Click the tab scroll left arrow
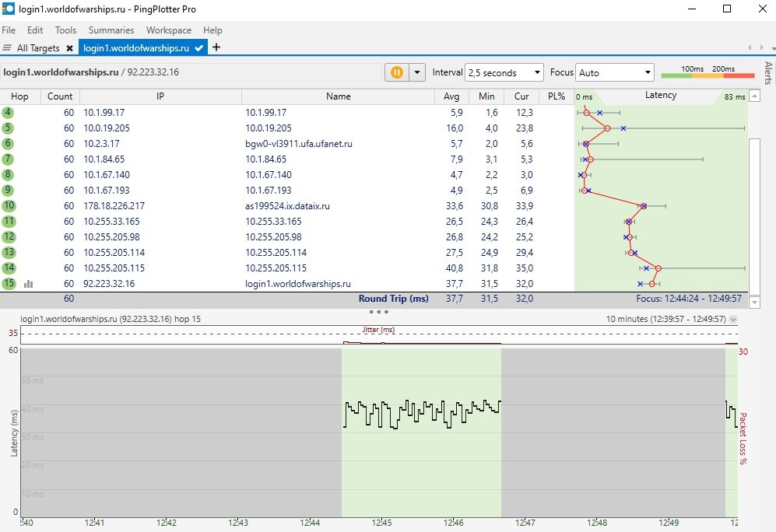The image size is (776, 532). point(750,48)
